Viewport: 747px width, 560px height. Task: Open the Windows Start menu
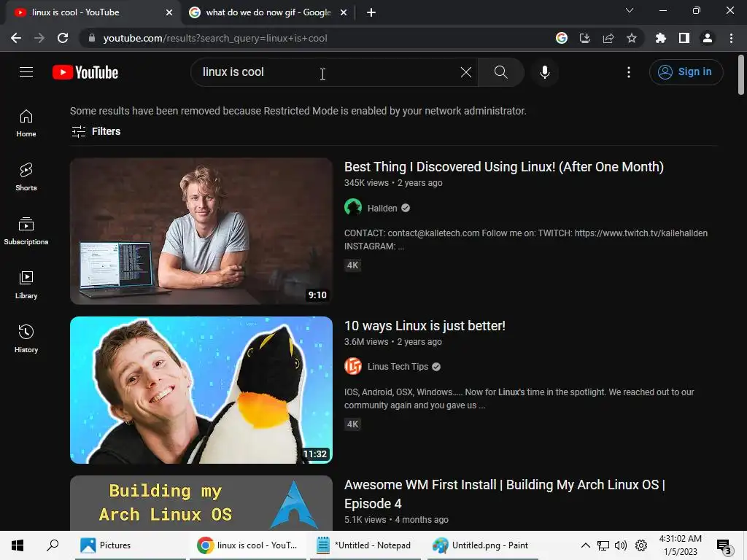point(18,545)
